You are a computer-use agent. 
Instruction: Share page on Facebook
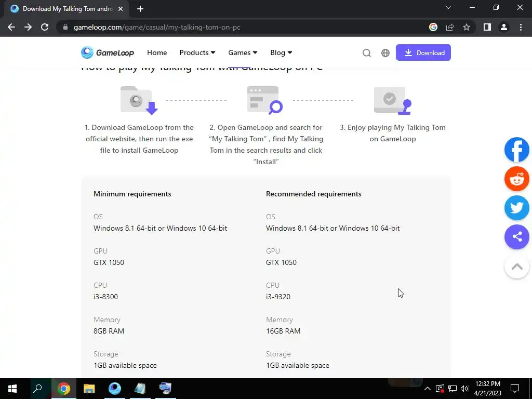[517, 150]
